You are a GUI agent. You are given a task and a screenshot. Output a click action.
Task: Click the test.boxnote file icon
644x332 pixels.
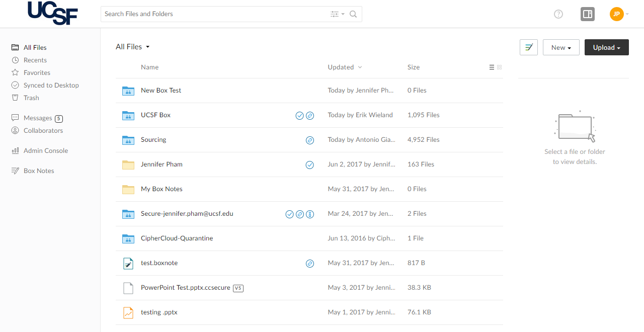(128, 263)
